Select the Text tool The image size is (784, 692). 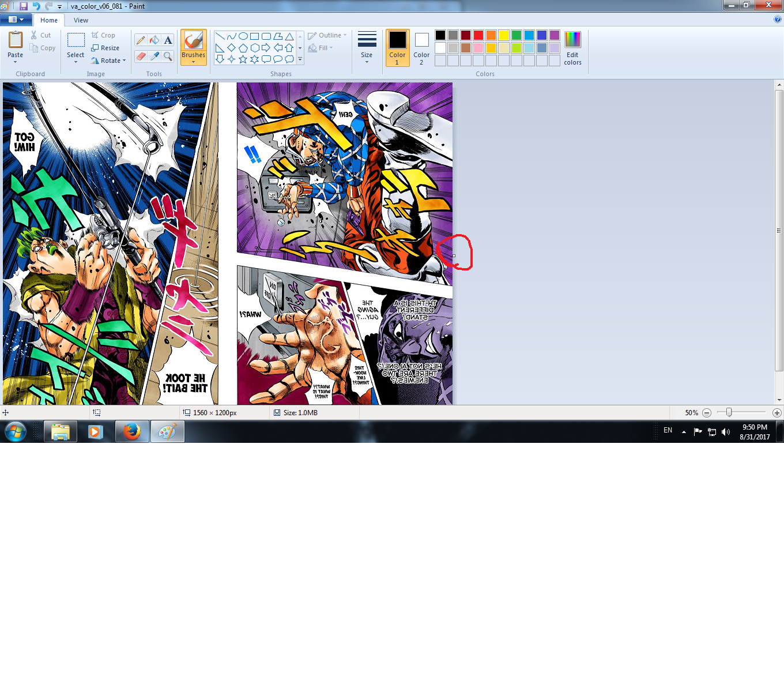pyautogui.click(x=168, y=40)
